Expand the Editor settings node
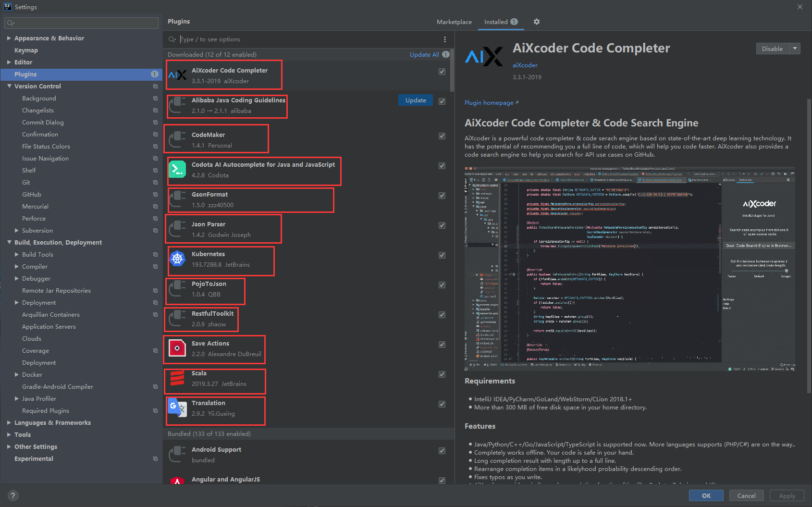The image size is (812, 507). point(9,62)
